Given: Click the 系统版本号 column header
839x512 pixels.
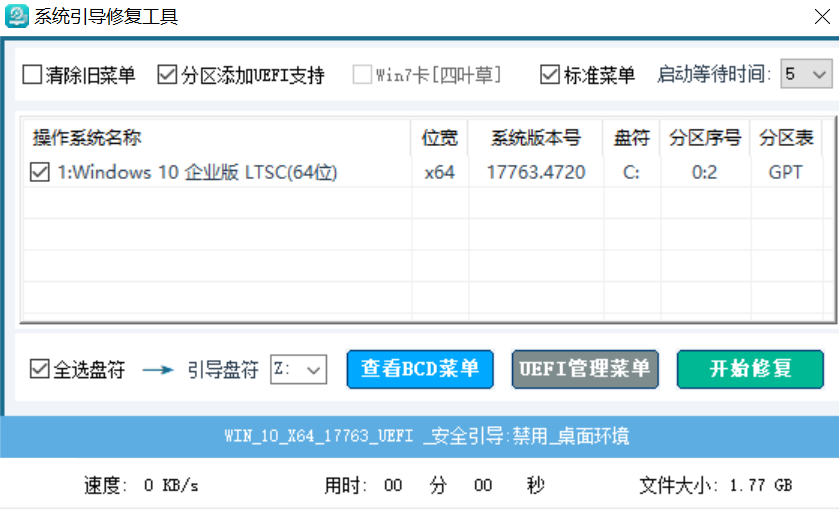Looking at the screenshot, I should click(536, 138).
